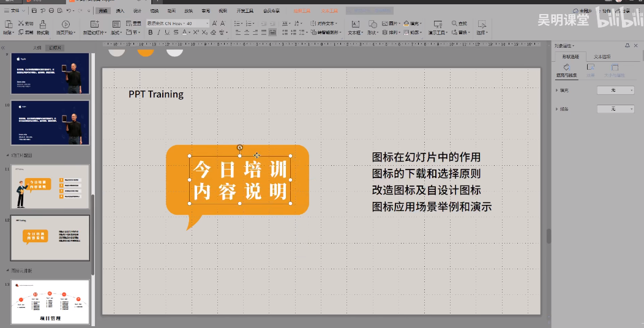Click the Print Preview icon in quick access

coord(60,10)
